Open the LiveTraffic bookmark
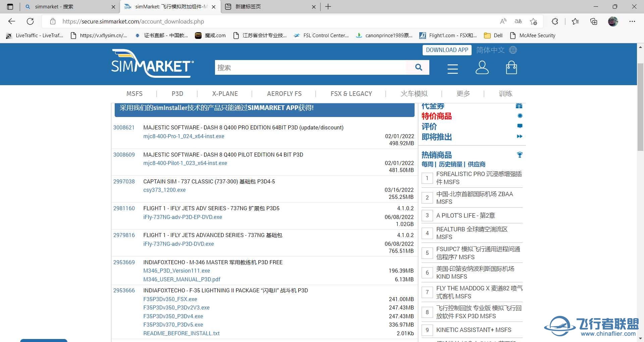644x342 pixels. click(x=35, y=36)
